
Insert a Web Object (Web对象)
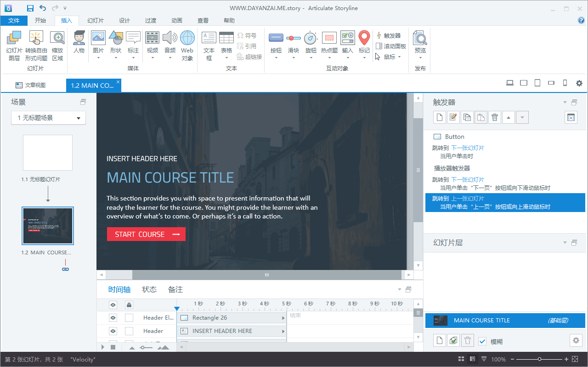click(187, 46)
